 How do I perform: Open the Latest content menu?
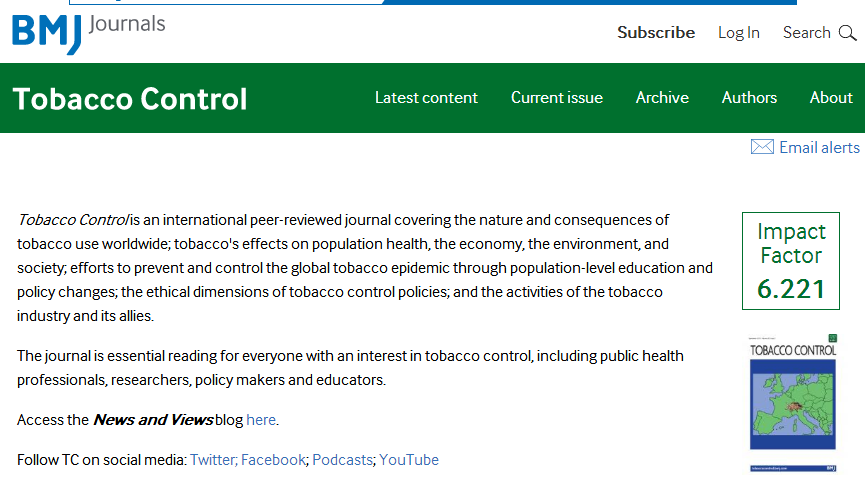click(x=426, y=98)
